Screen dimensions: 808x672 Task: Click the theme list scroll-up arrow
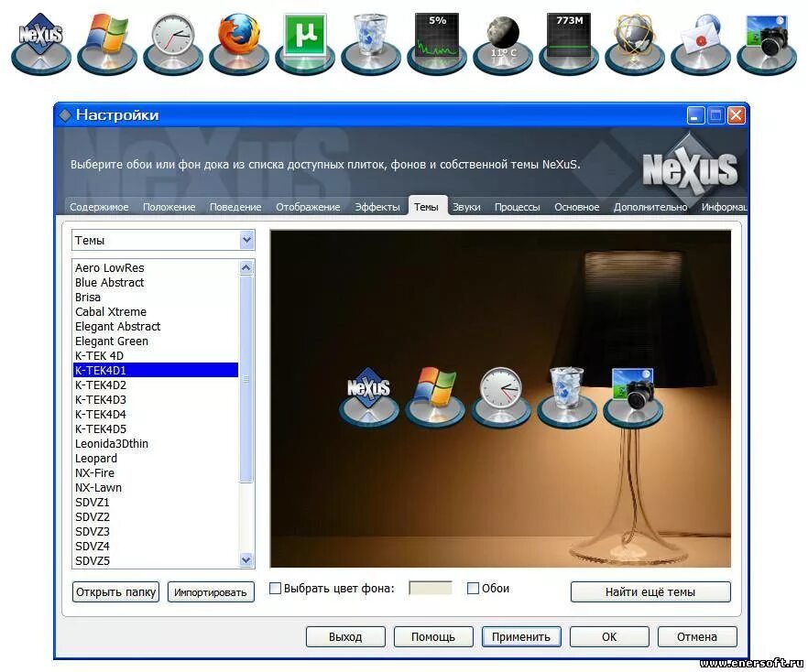pyautogui.click(x=246, y=267)
